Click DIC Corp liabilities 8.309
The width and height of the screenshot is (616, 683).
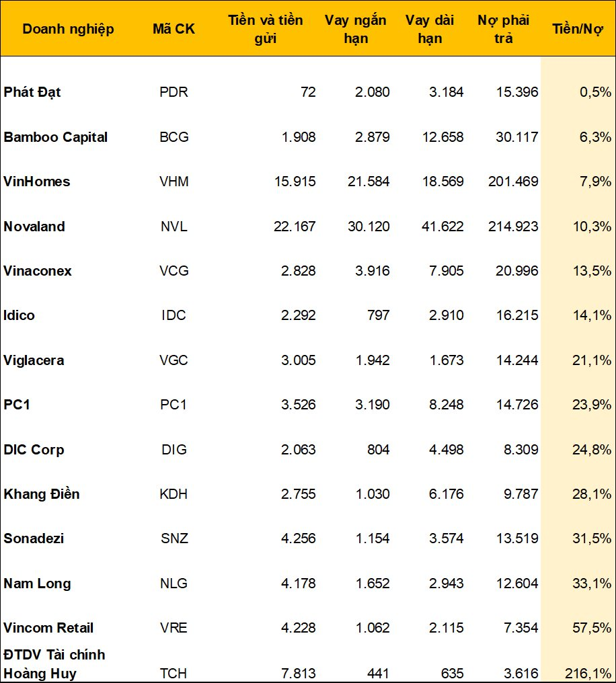point(521,450)
